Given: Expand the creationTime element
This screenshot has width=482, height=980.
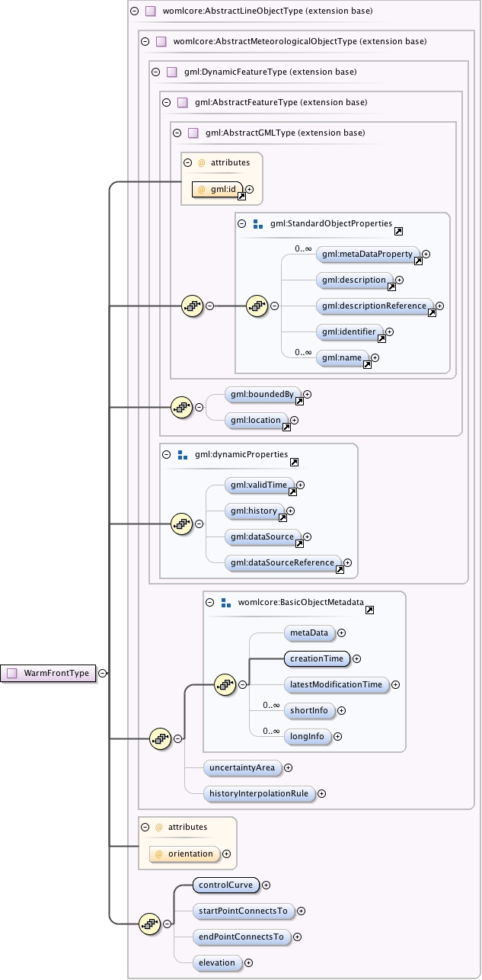Looking at the screenshot, I should click(356, 658).
